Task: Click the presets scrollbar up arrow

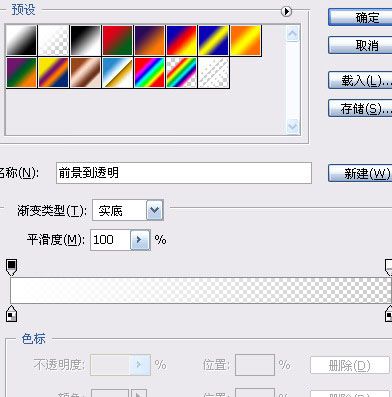Action: click(292, 34)
